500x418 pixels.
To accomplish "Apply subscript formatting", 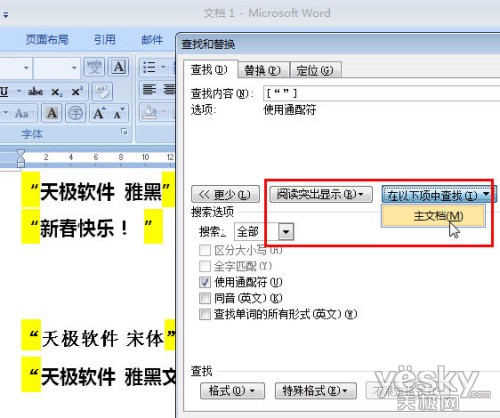I will tap(56, 91).
